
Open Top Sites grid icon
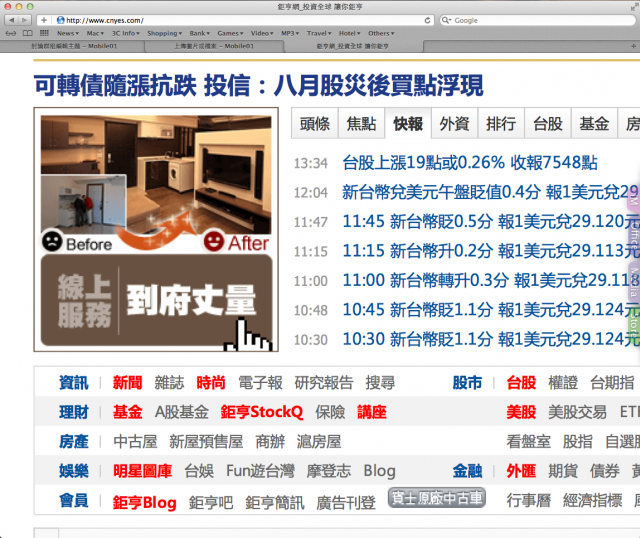44,33
